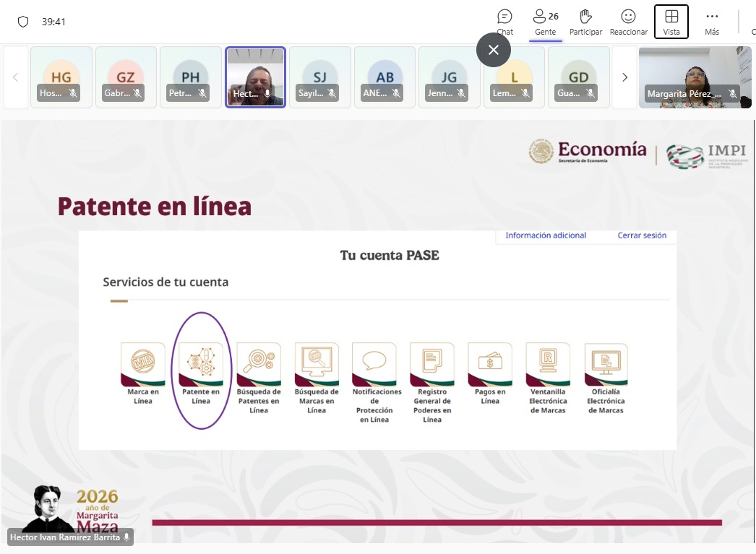Click muted mic icon on PH tile
Screen dimensions: 756x554
click(202, 93)
